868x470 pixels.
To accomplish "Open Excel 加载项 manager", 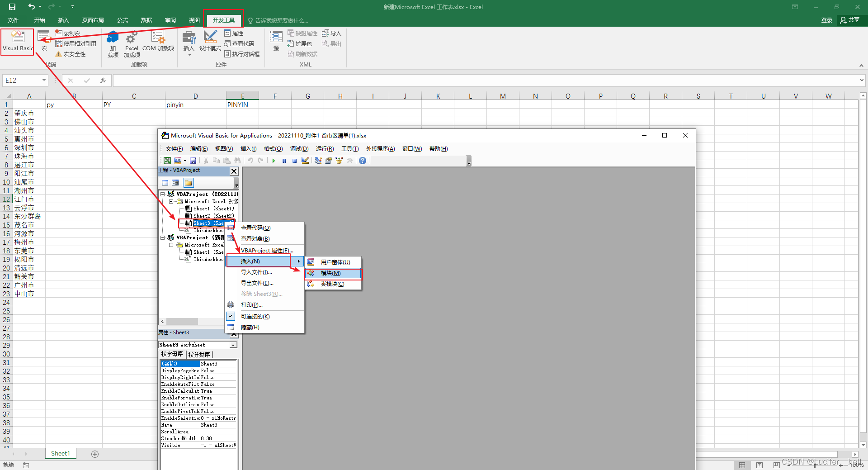I will 132,44.
